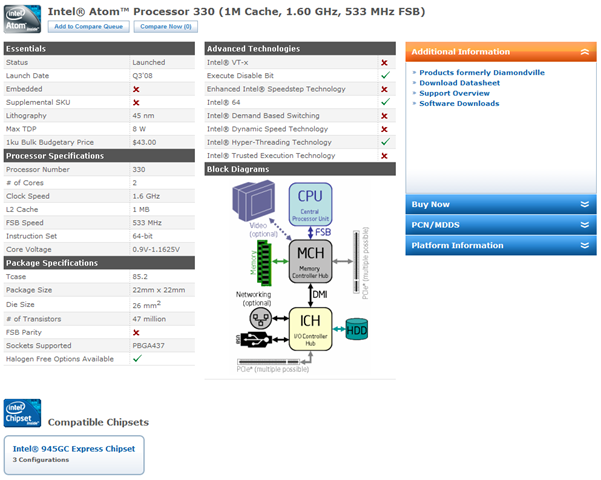Open Intel 945GC Express Chipset link
The width and height of the screenshot is (601, 480).
tap(74, 449)
